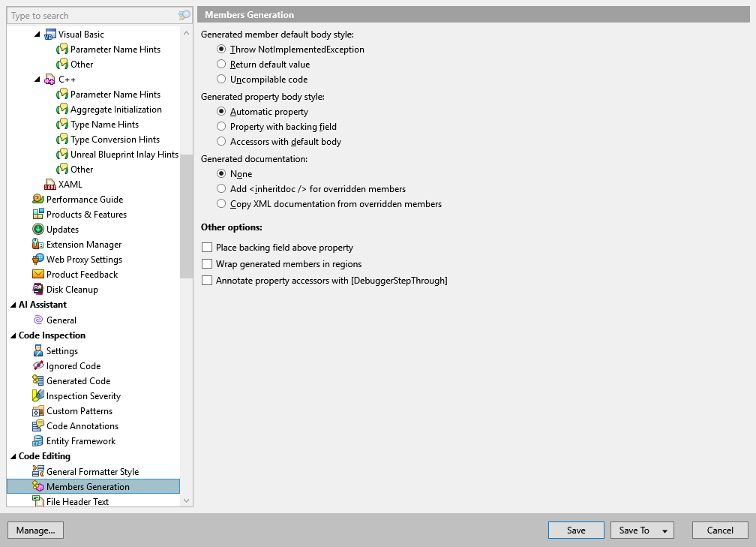The width and height of the screenshot is (756, 547).
Task: Click the Members Generation icon
Action: [38, 486]
